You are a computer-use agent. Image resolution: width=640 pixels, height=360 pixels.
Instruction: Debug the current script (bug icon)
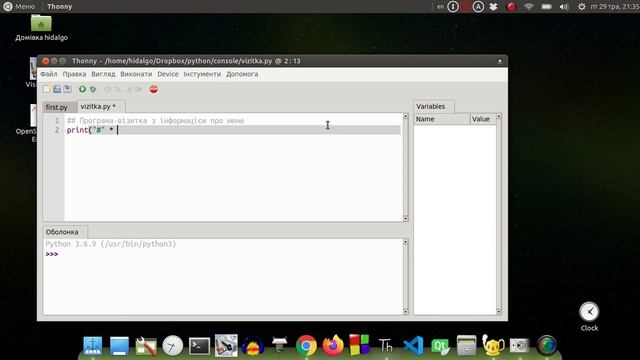93,89
